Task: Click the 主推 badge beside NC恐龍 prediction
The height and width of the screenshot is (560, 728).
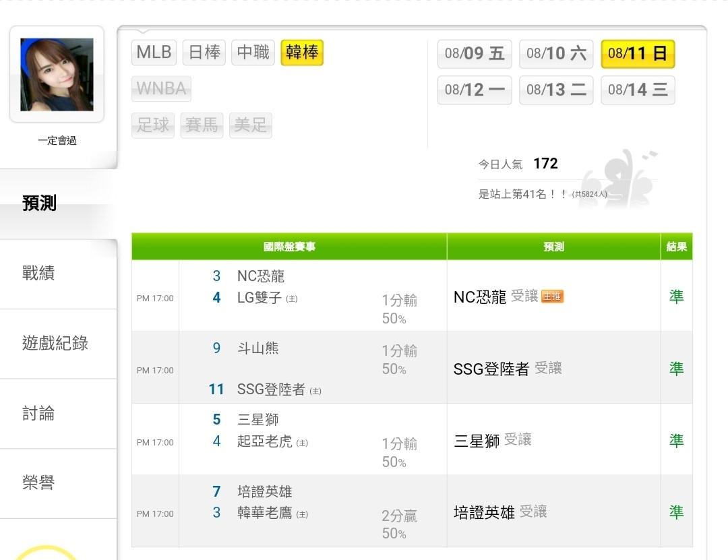Action: point(552,297)
